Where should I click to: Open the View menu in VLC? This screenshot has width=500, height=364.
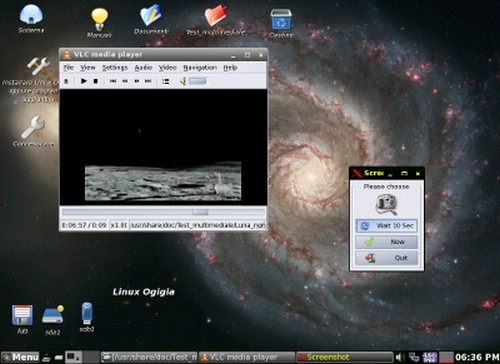88,68
